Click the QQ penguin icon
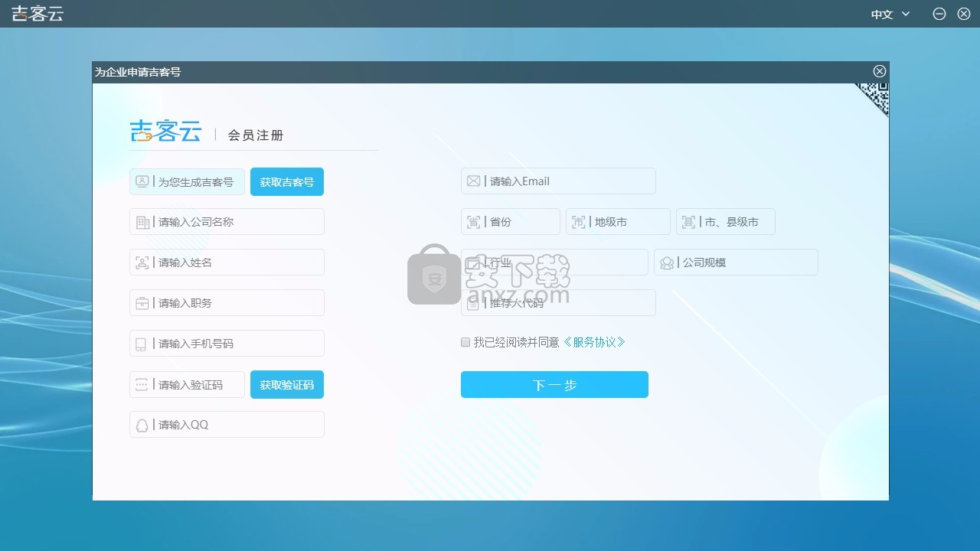 142,425
